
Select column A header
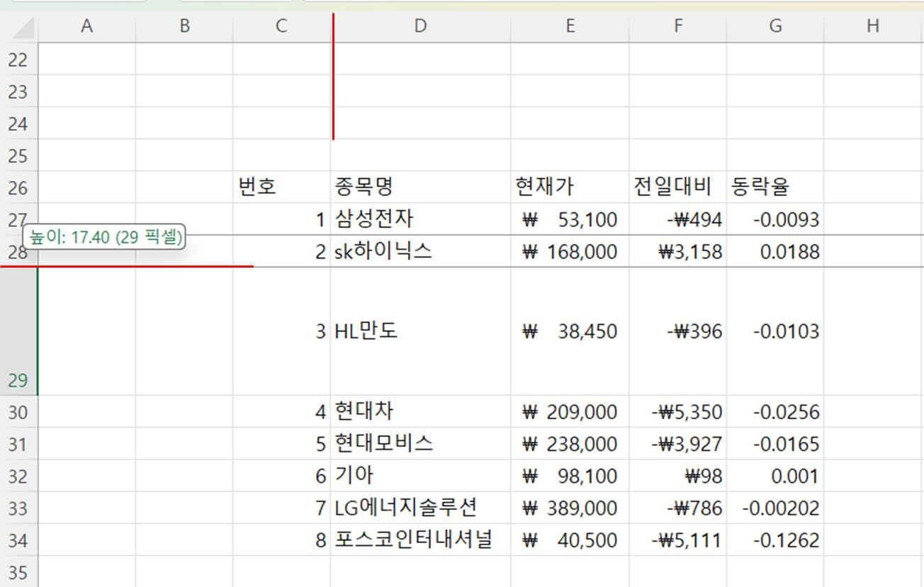point(86,27)
